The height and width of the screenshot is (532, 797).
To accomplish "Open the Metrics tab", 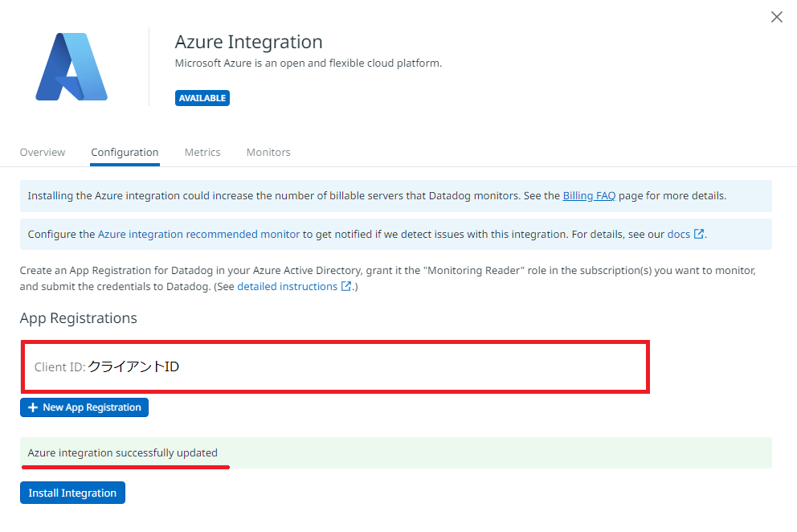I will tap(202, 152).
